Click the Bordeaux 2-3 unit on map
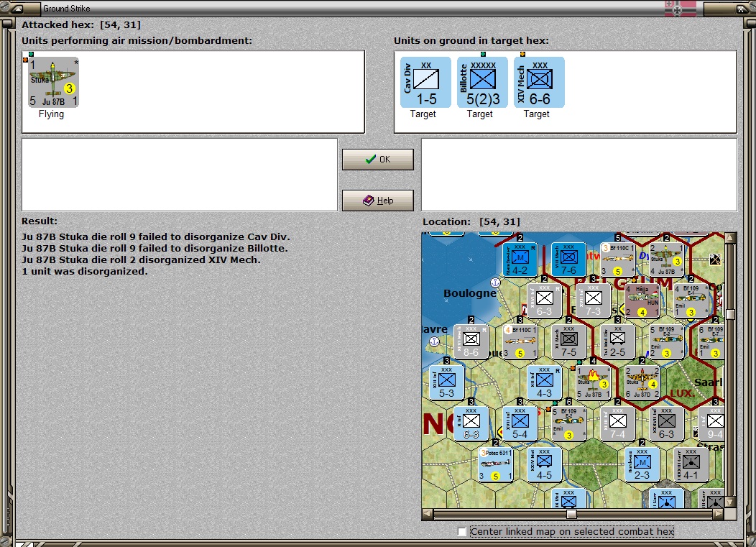756x547 pixels. click(642, 464)
